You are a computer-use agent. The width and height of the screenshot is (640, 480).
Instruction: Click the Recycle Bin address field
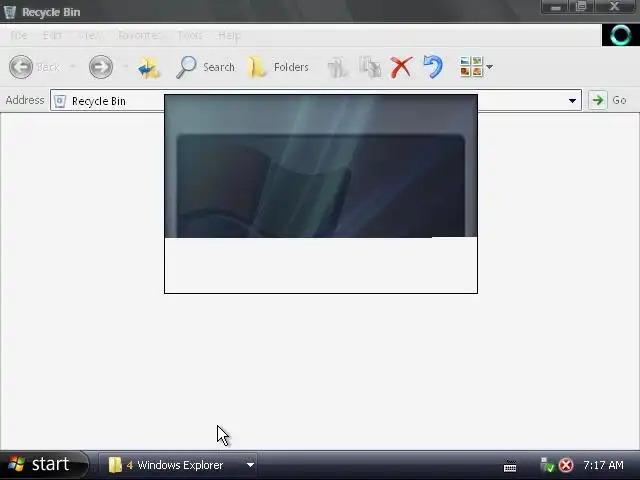click(x=316, y=100)
